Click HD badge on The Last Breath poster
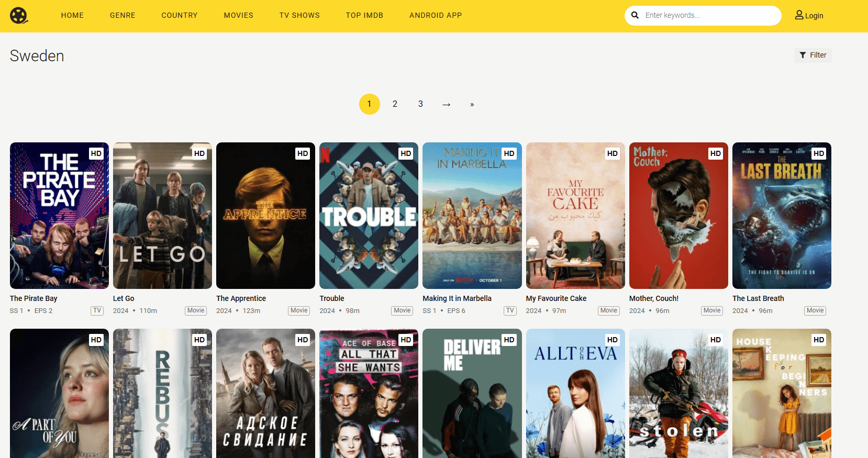The height and width of the screenshot is (458, 868). coord(818,153)
